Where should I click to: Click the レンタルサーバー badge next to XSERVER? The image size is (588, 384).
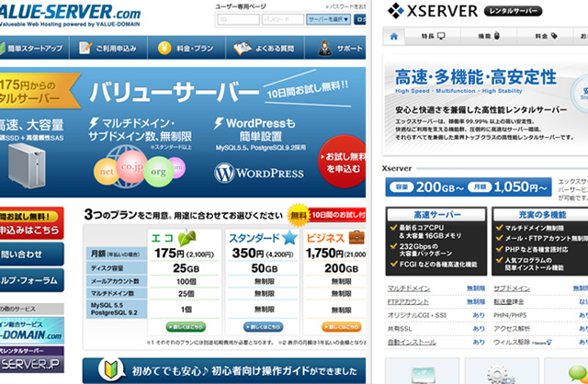[x=513, y=11]
